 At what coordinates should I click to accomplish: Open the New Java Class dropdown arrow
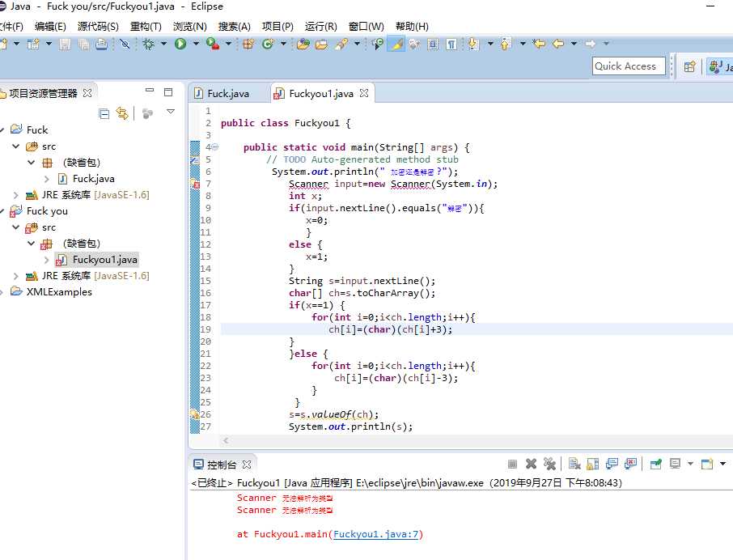[283, 44]
